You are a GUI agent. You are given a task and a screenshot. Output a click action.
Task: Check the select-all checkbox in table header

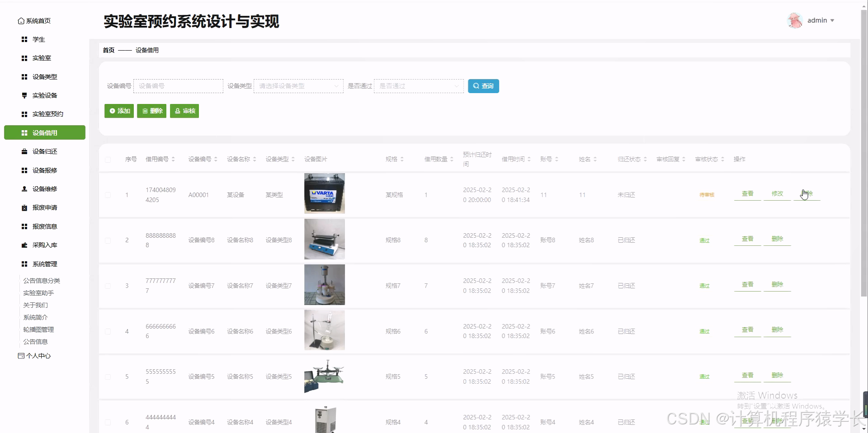108,160
